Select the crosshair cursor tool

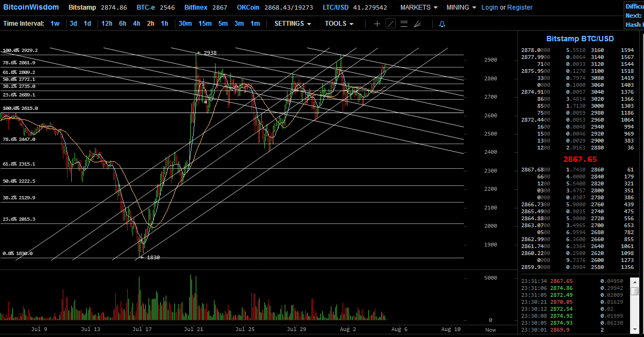tap(377, 24)
